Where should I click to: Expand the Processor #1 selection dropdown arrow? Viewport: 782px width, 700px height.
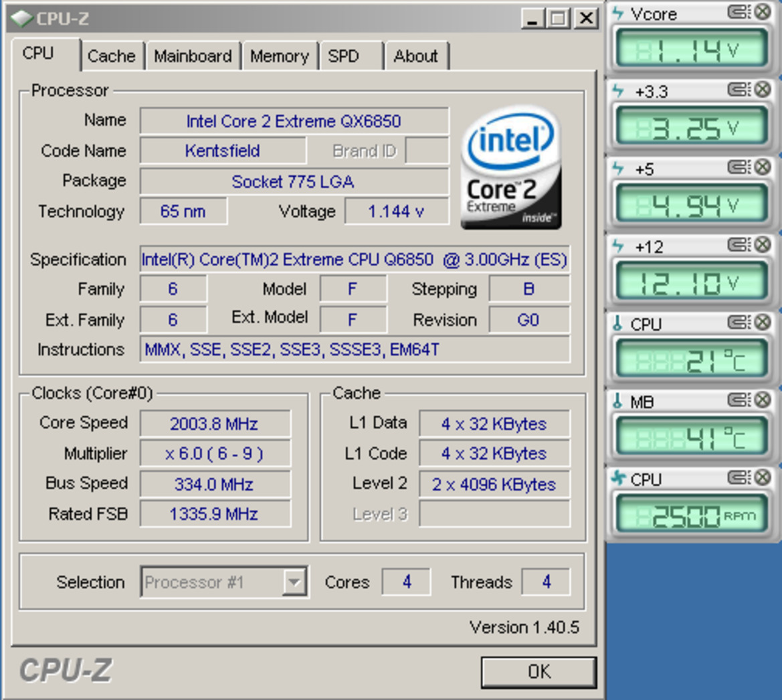pos(294,582)
